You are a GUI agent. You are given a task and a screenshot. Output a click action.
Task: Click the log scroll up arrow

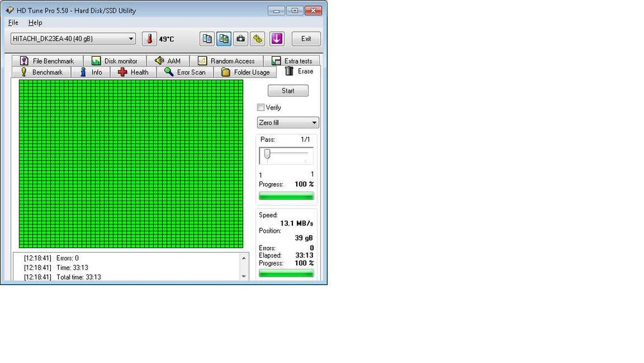point(244,258)
